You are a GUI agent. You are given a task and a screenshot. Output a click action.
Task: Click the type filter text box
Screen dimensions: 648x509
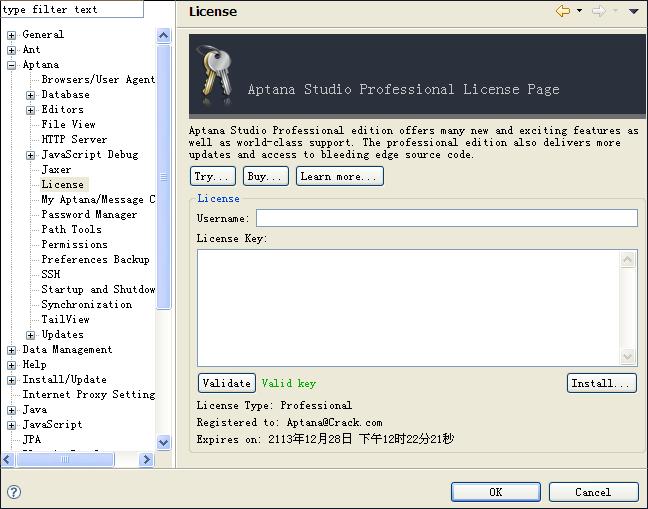72,9
